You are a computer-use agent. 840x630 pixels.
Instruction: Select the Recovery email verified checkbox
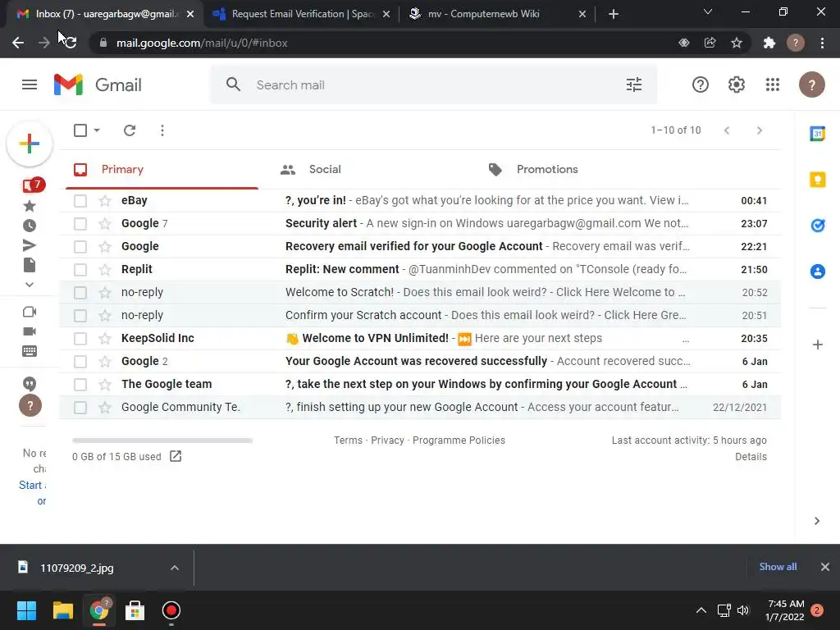coord(80,246)
